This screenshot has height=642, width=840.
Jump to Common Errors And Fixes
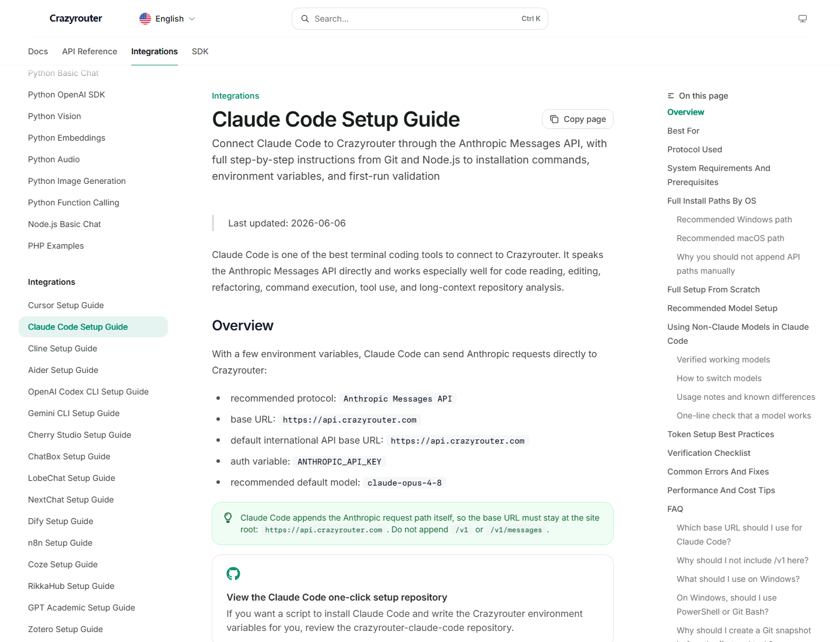[718, 472]
